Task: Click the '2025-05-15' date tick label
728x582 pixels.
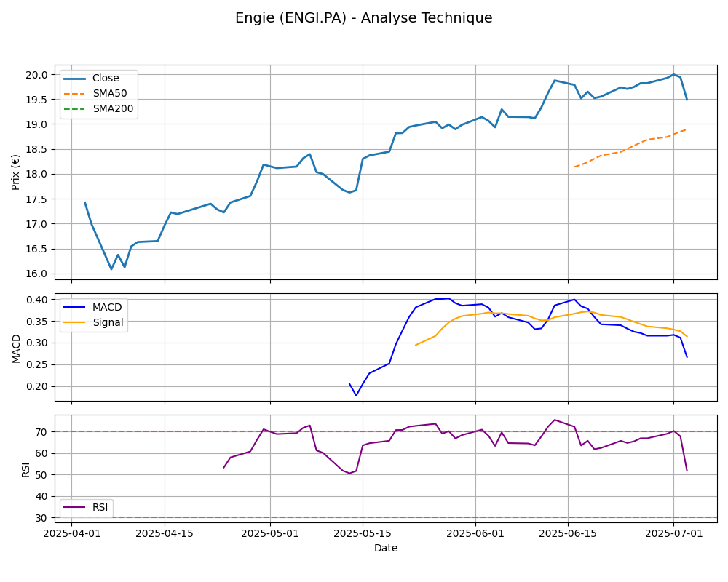Action: tap(363, 533)
